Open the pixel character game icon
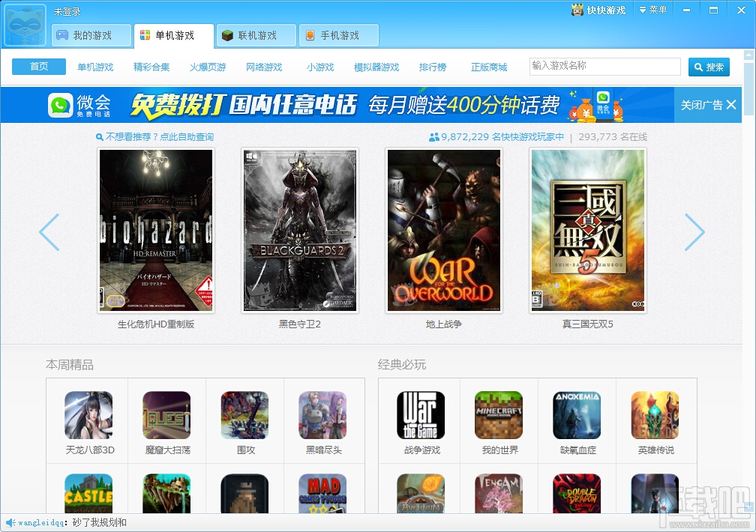756x532 pixels. coord(245,494)
